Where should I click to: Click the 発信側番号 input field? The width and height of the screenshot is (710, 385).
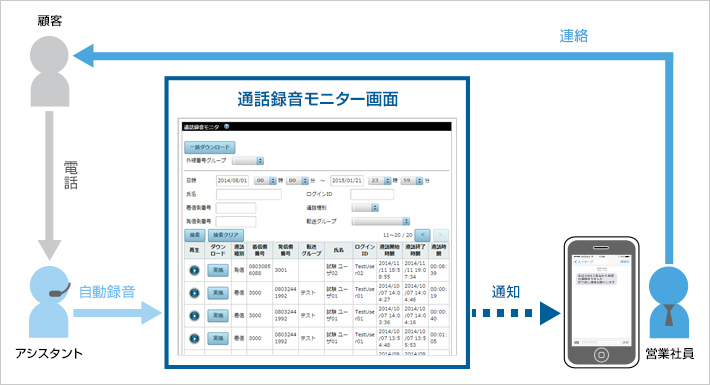pyautogui.click(x=236, y=221)
